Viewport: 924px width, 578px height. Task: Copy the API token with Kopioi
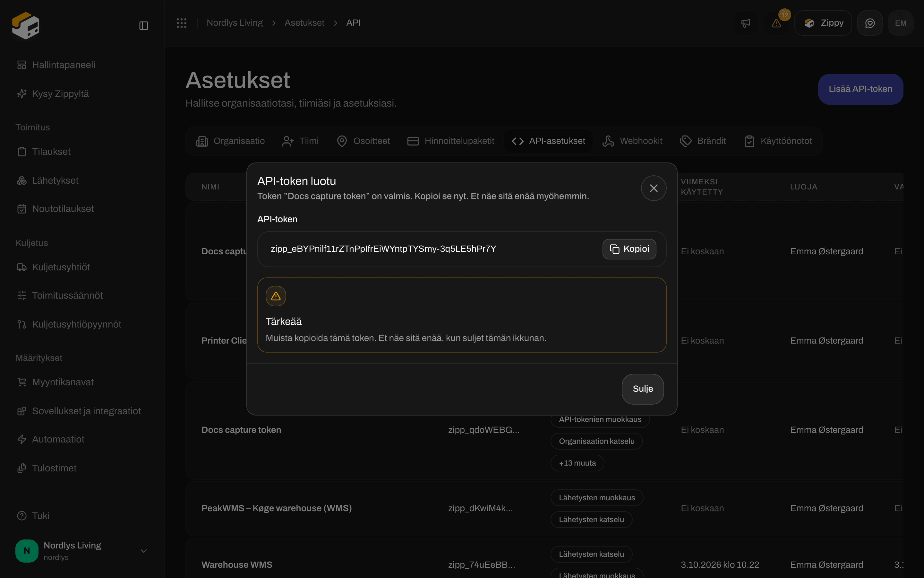[629, 249]
